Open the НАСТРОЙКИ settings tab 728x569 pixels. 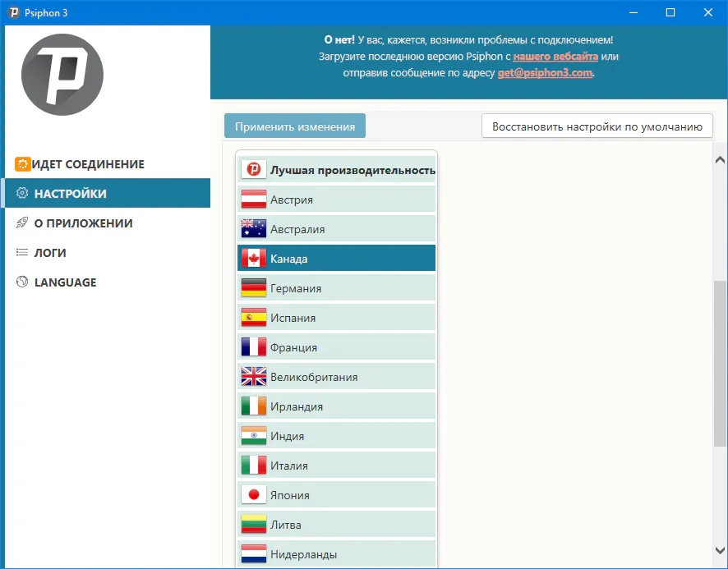pyautogui.click(x=108, y=193)
